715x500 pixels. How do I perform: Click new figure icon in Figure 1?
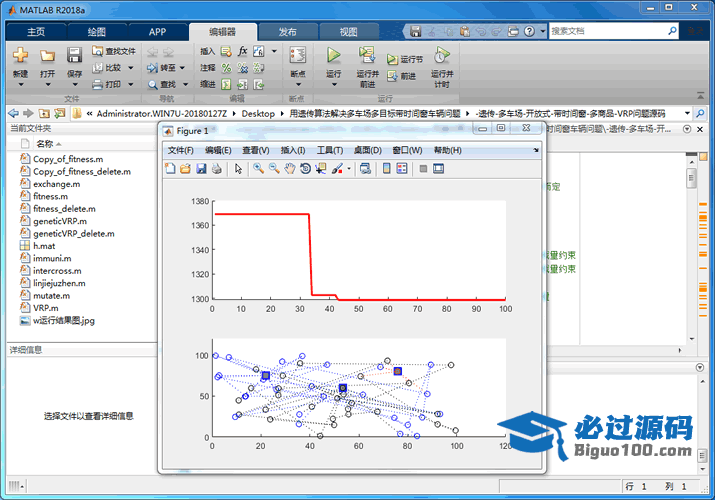[x=170, y=169]
